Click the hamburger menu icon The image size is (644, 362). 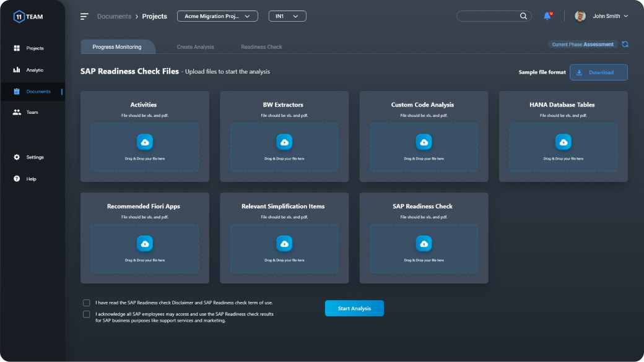(x=84, y=17)
